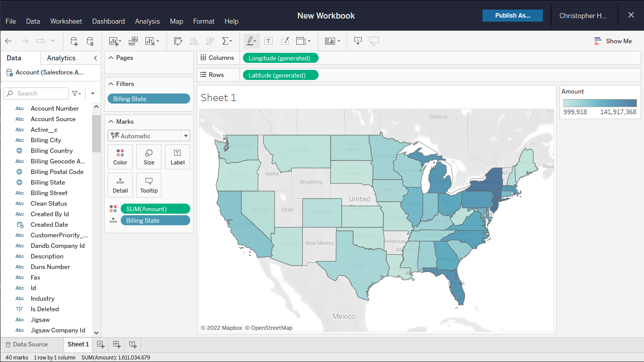Add a new dashboard from bottom tabs
Viewport: 644px width, 362px height.
point(117,344)
